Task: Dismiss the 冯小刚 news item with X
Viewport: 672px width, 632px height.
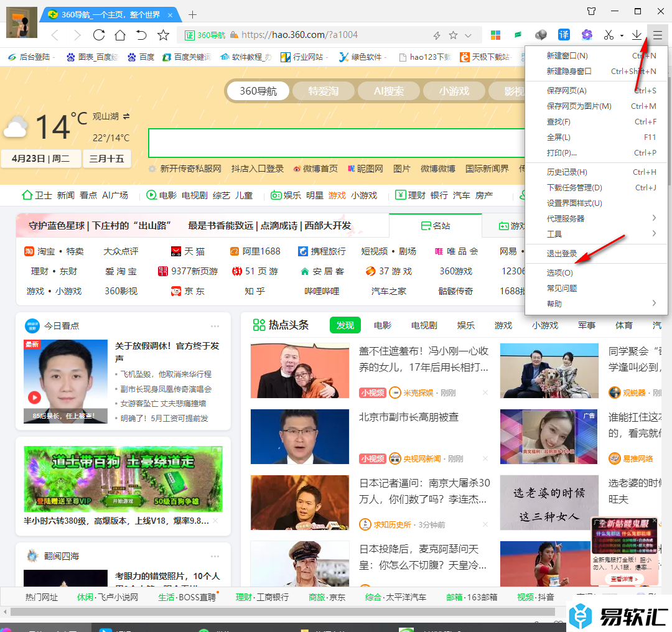Action: (x=485, y=393)
